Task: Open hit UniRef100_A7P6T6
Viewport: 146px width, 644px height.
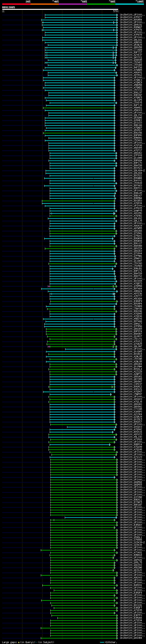Action: click(x=131, y=30)
